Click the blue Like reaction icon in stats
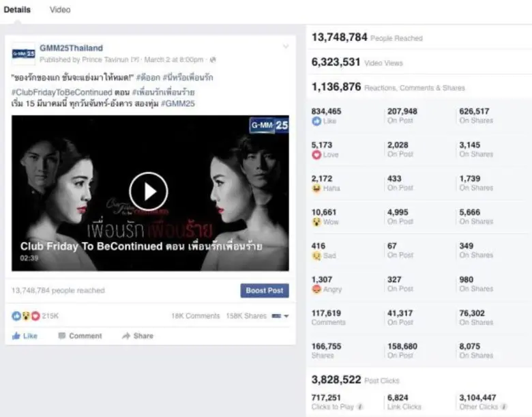 point(316,121)
